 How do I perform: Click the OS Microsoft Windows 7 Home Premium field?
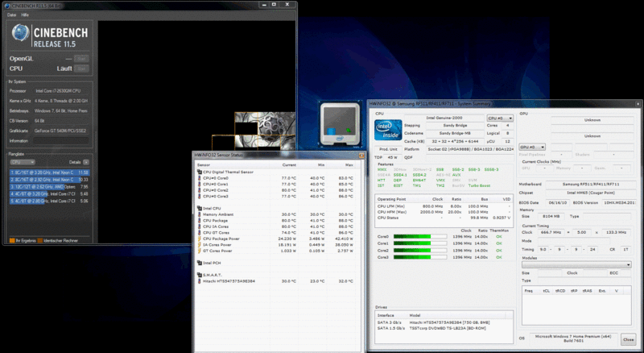pyautogui.click(x=573, y=338)
